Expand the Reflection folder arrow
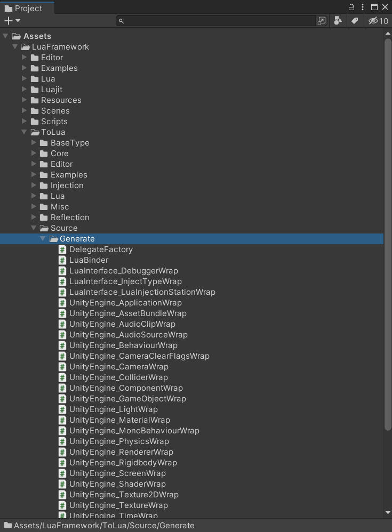Viewport: 392px width, 532px height. pyautogui.click(x=34, y=217)
